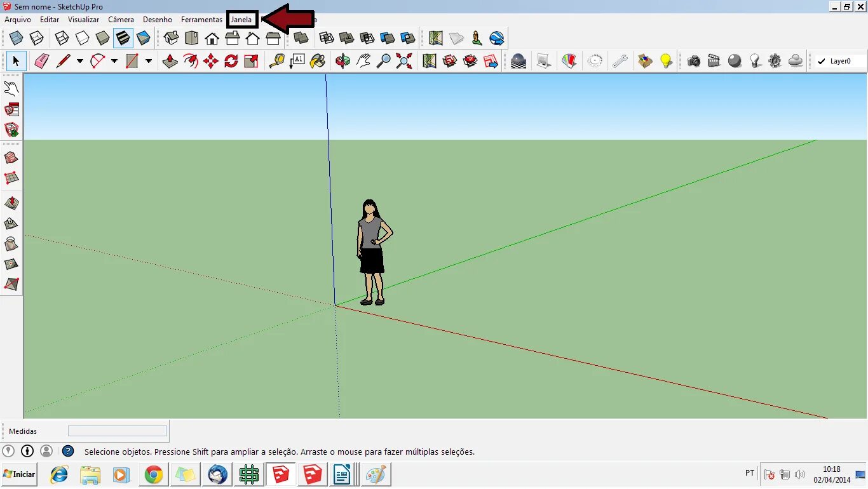This screenshot has height=489, width=868.
Task: Open the color swatches Styles icon
Action: [569, 61]
